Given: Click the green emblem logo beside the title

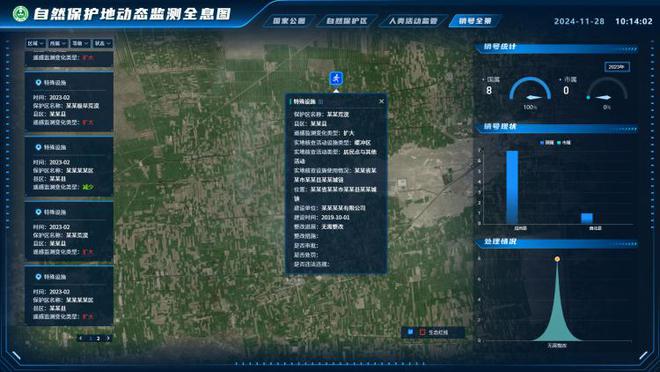Looking at the screenshot, I should (20, 13).
